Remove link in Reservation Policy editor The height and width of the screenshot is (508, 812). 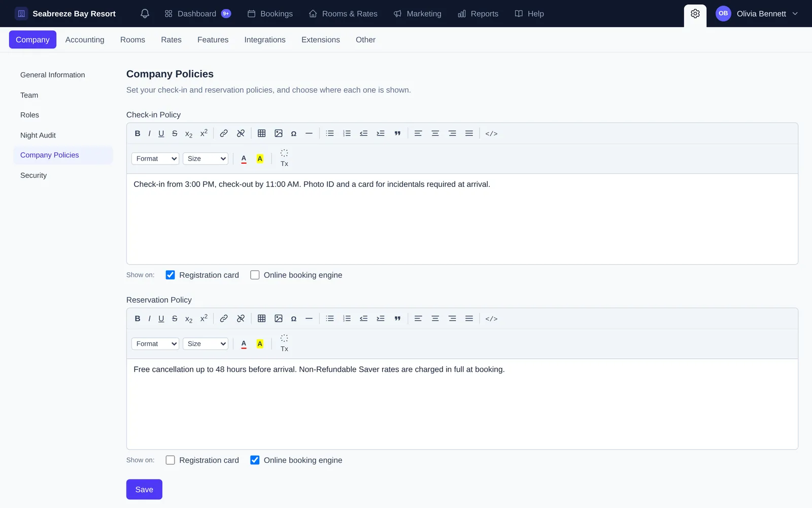[x=241, y=319]
